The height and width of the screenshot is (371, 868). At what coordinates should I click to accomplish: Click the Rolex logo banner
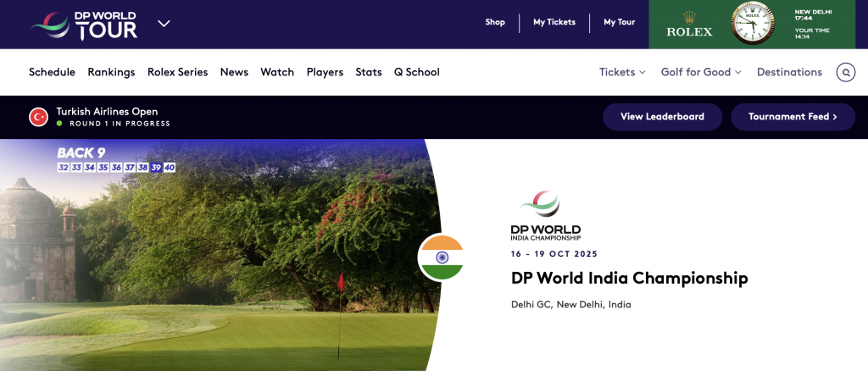689,25
